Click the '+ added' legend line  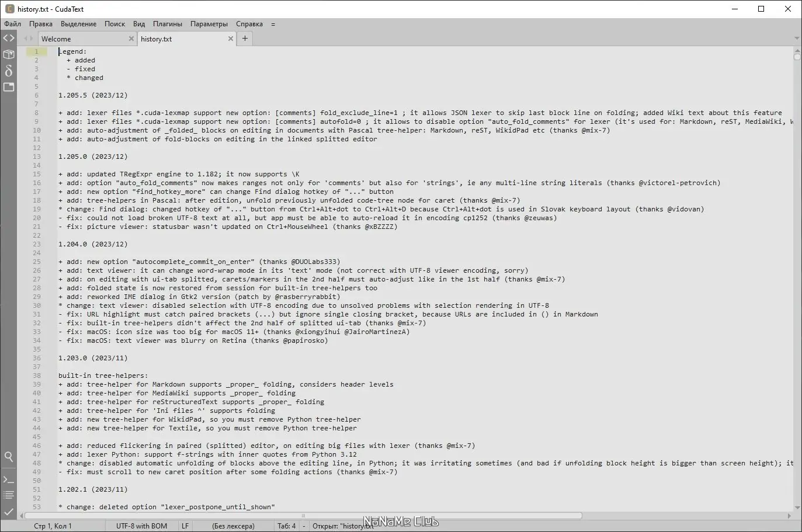click(x=81, y=60)
